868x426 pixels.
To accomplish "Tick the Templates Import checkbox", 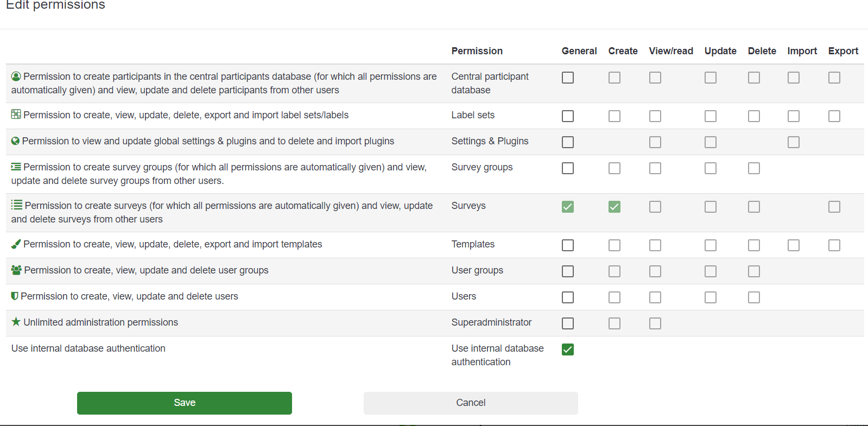I will tap(794, 245).
